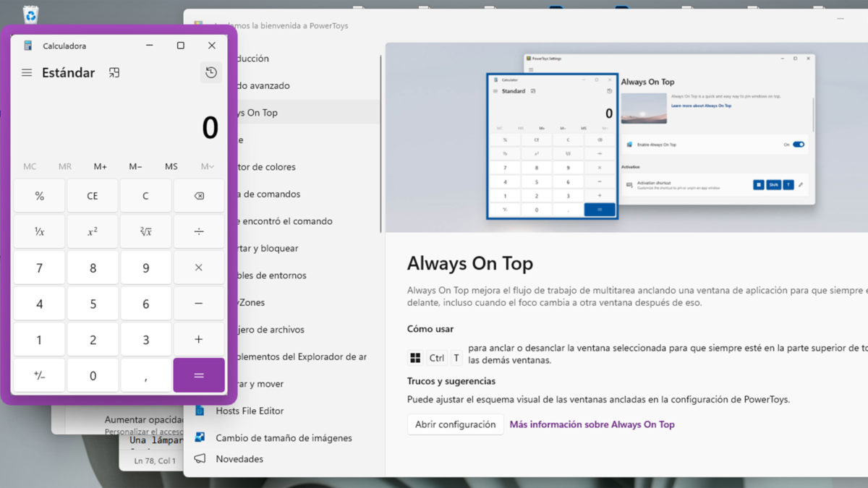Click the M+ memory add button
Screen dimensions: 868x488
pos(101,166)
